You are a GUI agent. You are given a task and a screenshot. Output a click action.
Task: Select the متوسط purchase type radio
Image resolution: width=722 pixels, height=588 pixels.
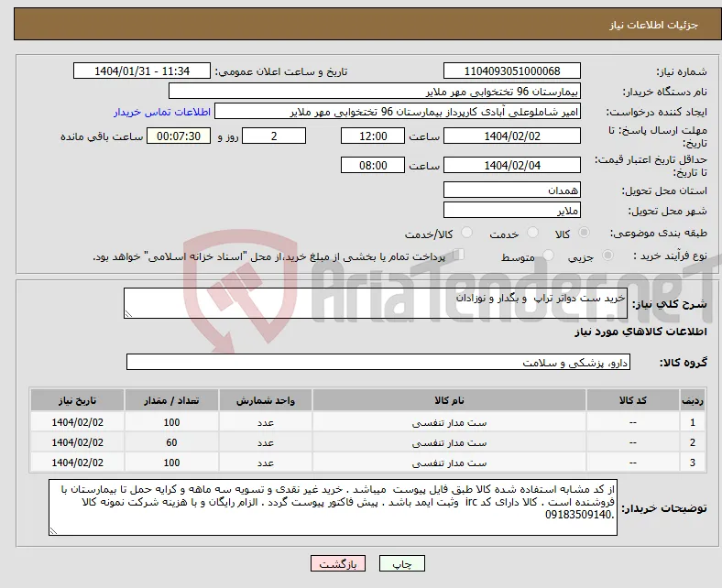click(x=548, y=256)
